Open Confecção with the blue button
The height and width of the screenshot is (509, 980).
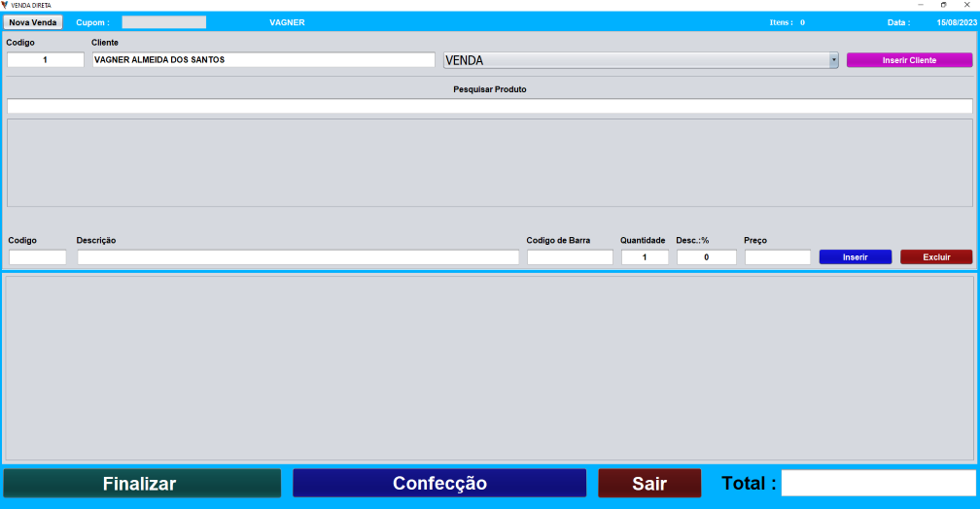coord(439,484)
